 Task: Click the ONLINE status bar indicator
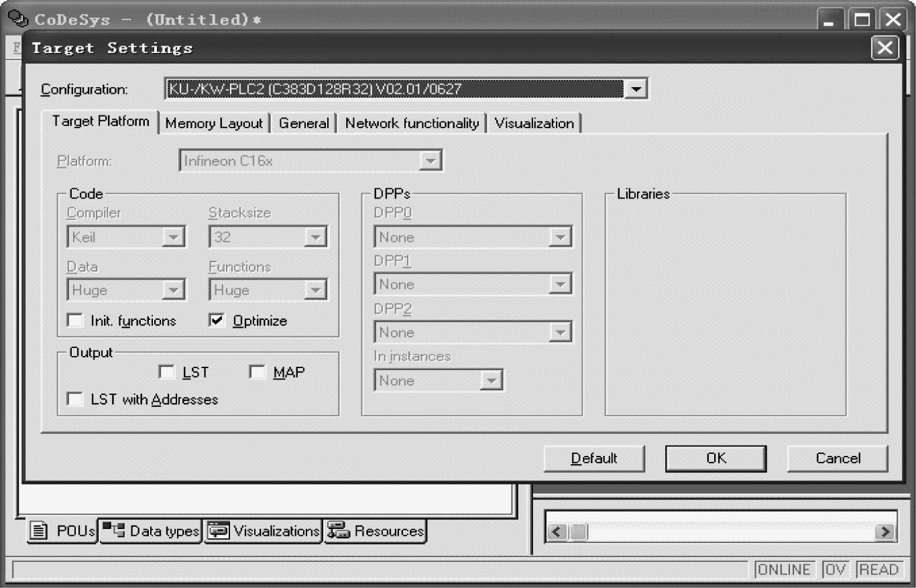pos(784,570)
